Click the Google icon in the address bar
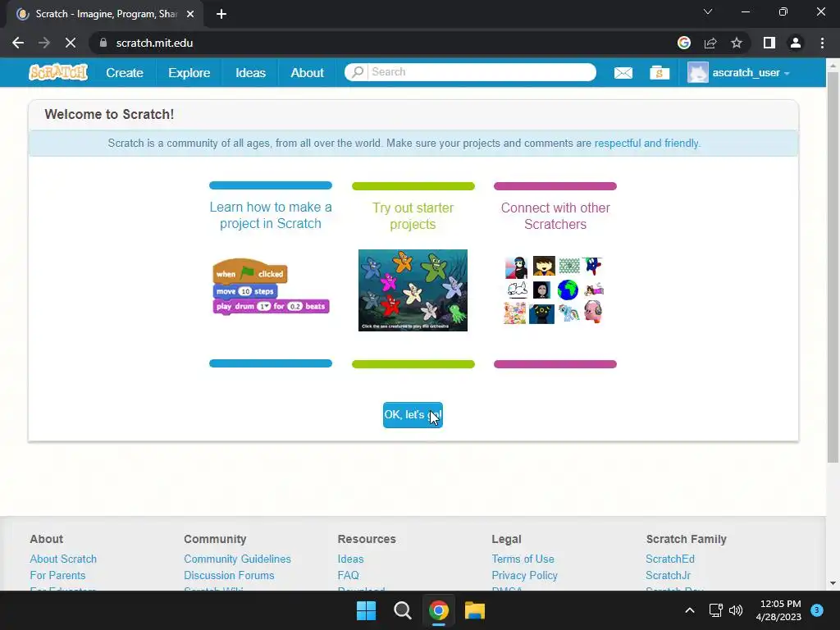 click(x=684, y=43)
